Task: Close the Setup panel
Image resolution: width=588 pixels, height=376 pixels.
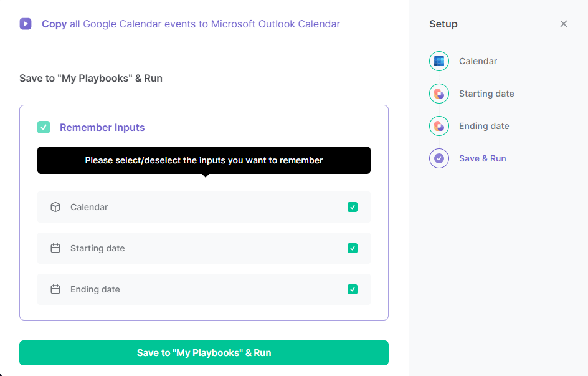Action: click(x=563, y=24)
